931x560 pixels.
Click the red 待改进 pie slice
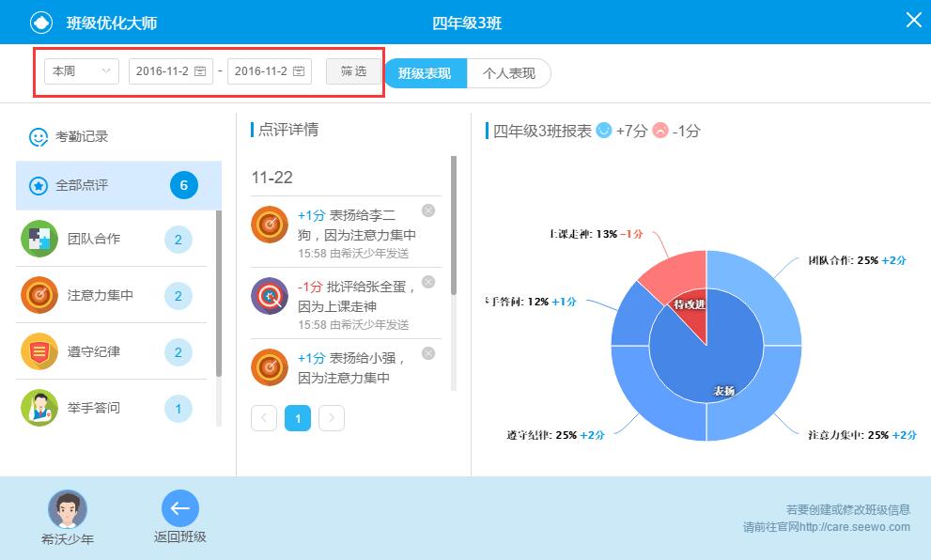point(688,322)
